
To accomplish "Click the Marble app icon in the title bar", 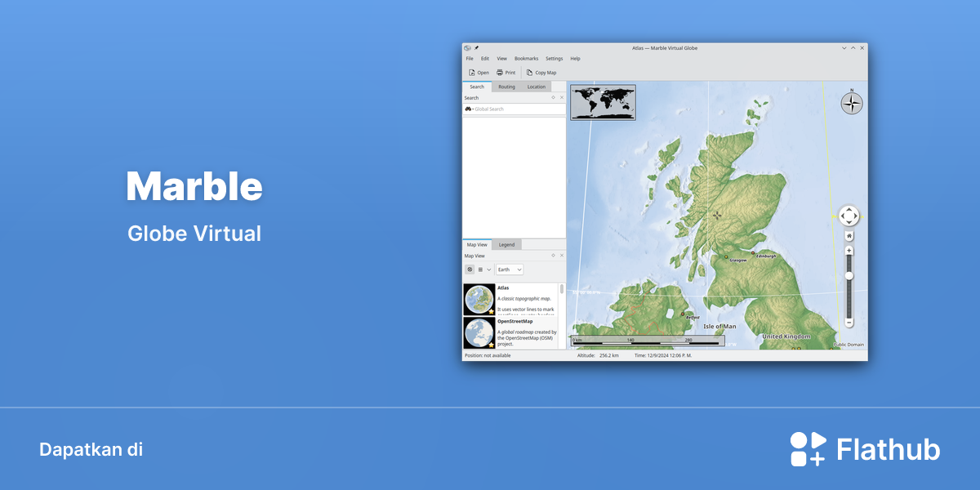I will pyautogui.click(x=468, y=48).
